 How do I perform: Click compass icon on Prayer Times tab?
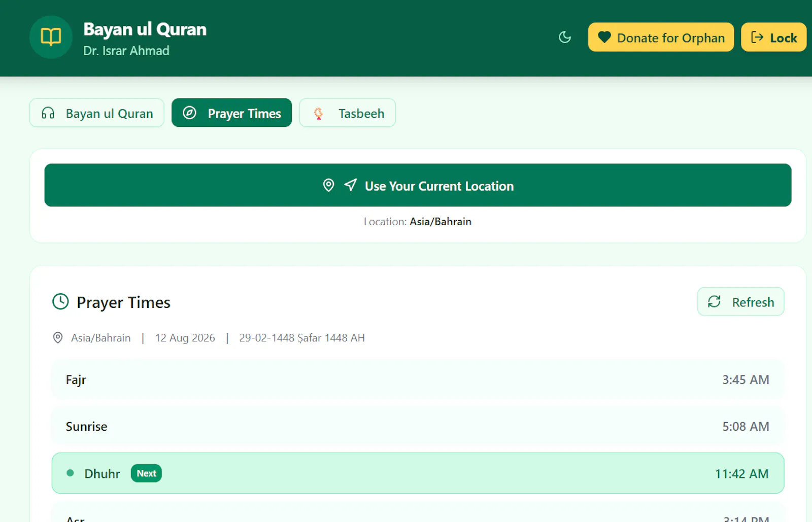click(189, 113)
